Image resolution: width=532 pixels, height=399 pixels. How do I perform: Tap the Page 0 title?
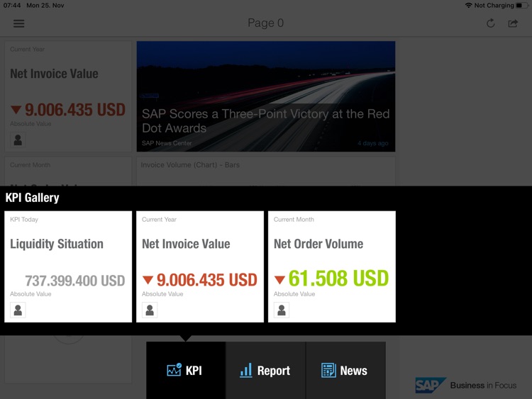pyautogui.click(x=266, y=23)
